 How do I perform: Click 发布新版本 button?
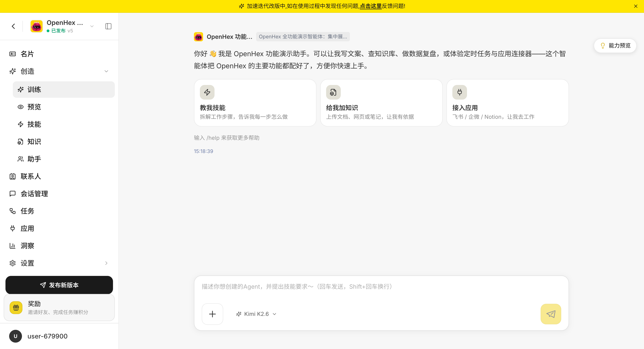point(59,285)
